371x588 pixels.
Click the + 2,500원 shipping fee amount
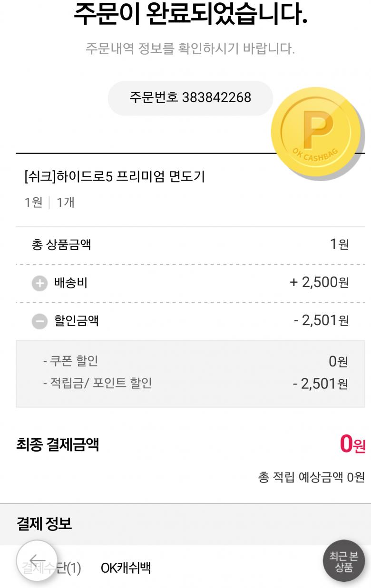pos(319,283)
